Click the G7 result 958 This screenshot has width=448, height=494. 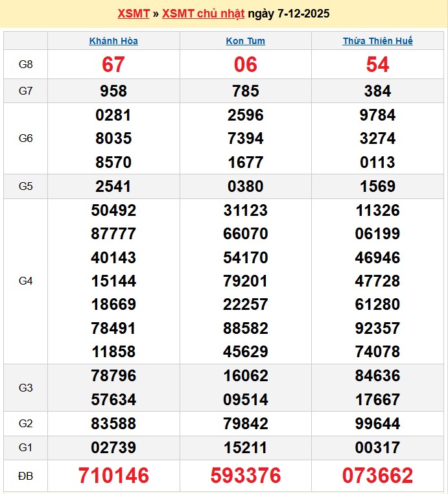point(113,91)
